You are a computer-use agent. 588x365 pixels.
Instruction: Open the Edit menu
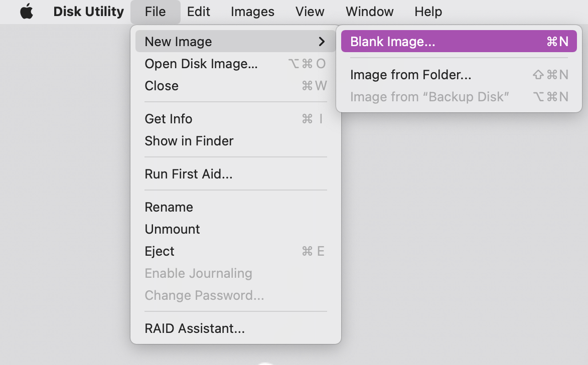tap(198, 12)
